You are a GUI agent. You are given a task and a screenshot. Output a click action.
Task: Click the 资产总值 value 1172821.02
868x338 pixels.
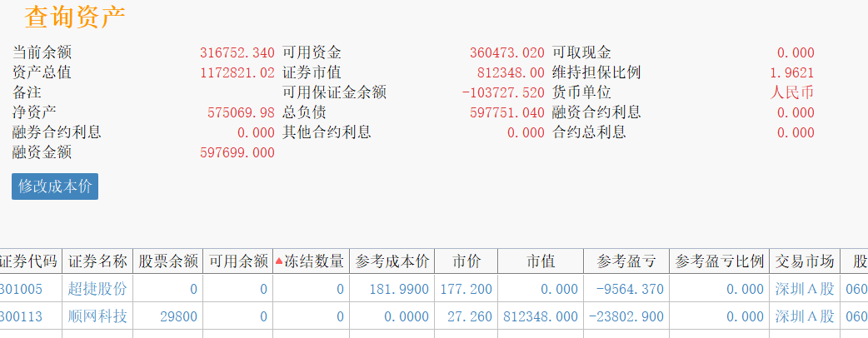point(237,73)
